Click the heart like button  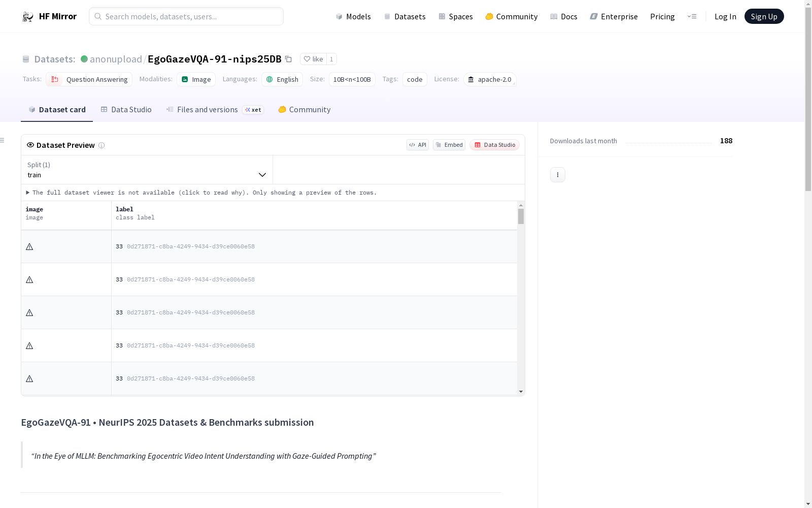pos(313,59)
